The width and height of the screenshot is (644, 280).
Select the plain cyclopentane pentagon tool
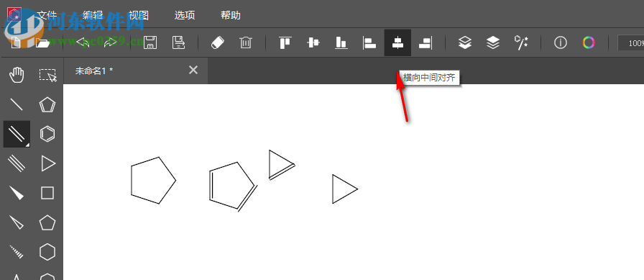point(47,222)
